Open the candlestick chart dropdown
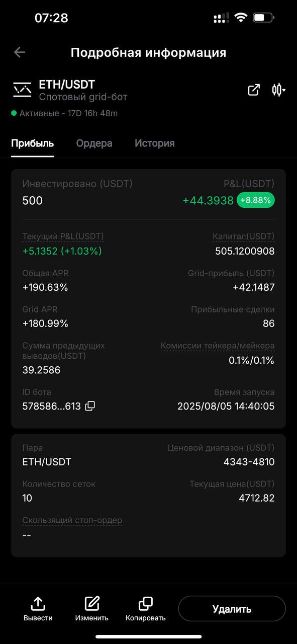The image size is (297, 644). (x=278, y=90)
